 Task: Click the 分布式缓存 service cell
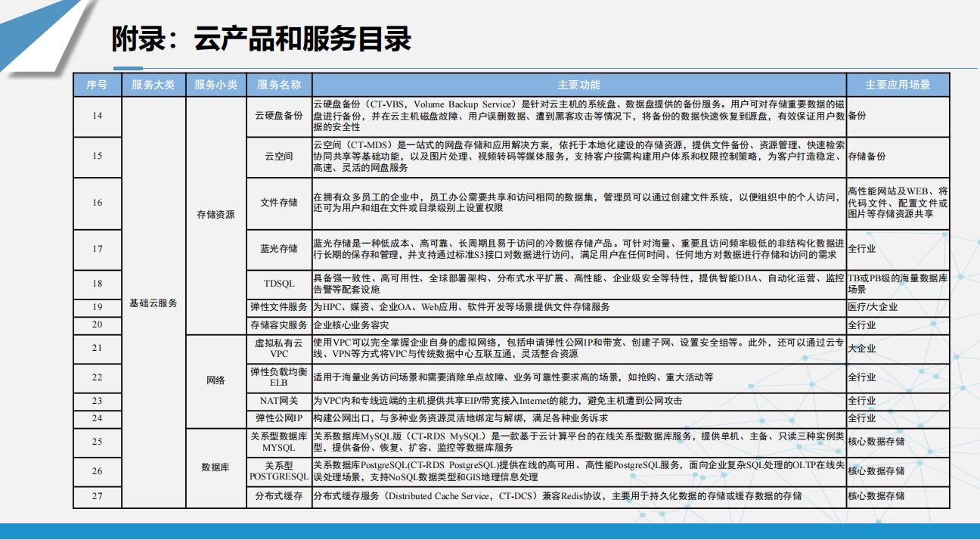279,496
